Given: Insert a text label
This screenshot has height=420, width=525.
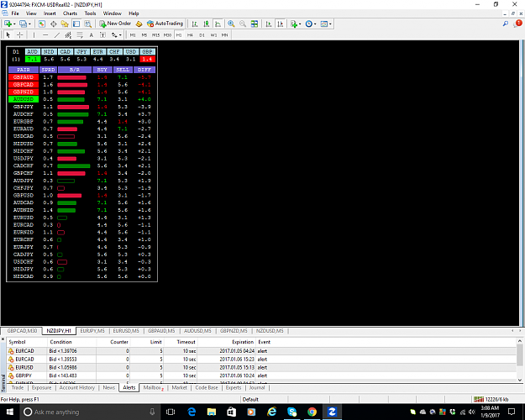Looking at the screenshot, I should pos(102,34).
